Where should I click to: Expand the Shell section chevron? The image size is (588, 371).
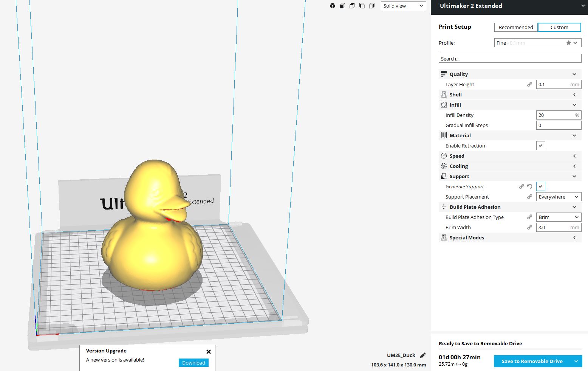tap(574, 95)
